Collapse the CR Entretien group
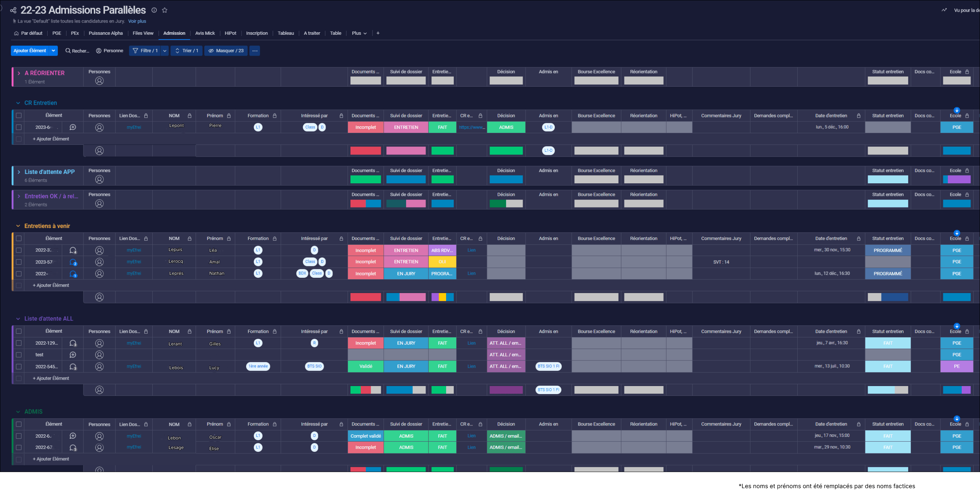The image size is (980, 494). coord(18,103)
